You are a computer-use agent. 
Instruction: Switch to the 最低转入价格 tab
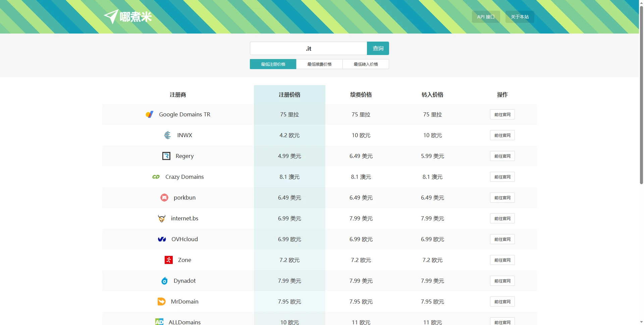pos(366,64)
